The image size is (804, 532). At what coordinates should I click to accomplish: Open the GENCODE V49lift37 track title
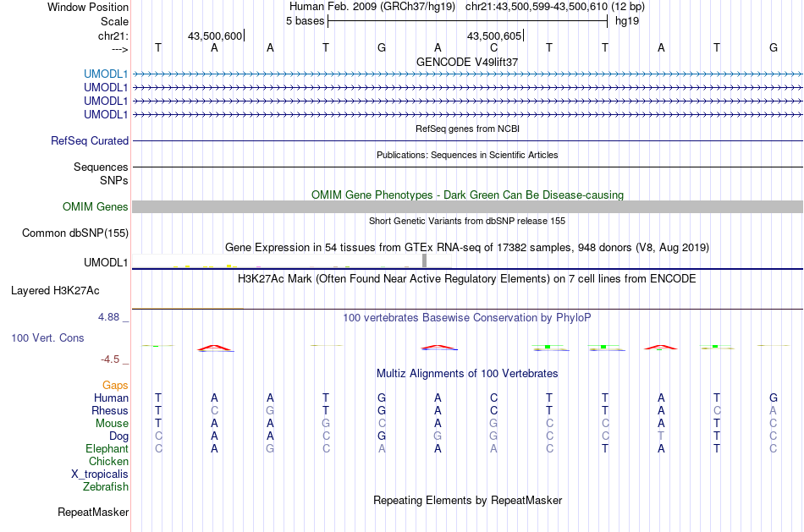pos(467,62)
